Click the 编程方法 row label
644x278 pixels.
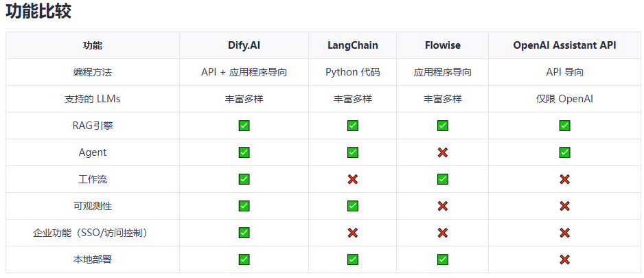[93, 72]
